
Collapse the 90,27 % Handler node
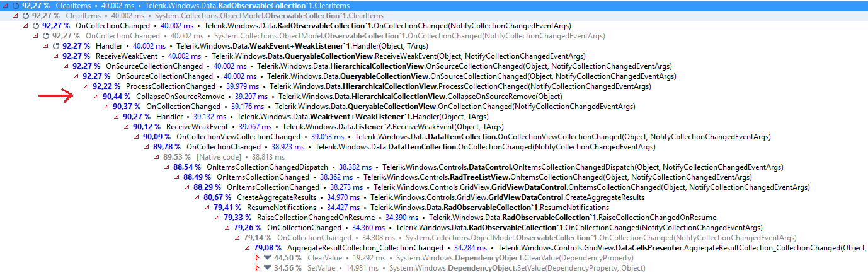click(117, 117)
